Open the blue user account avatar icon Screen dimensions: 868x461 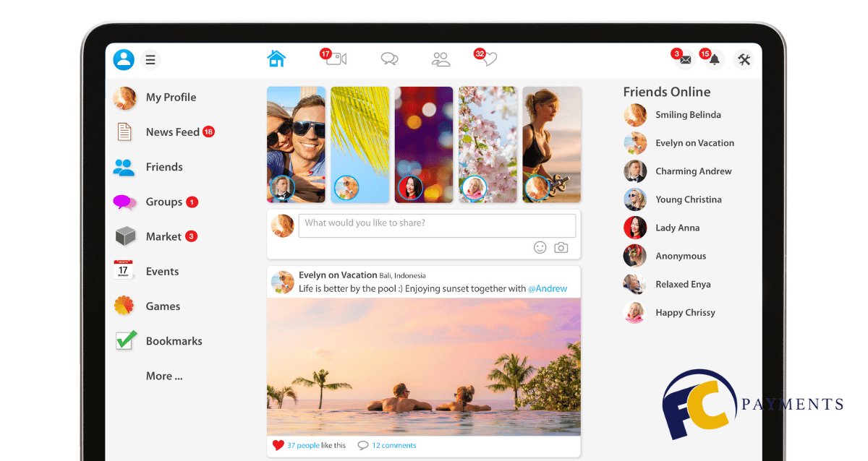124,59
